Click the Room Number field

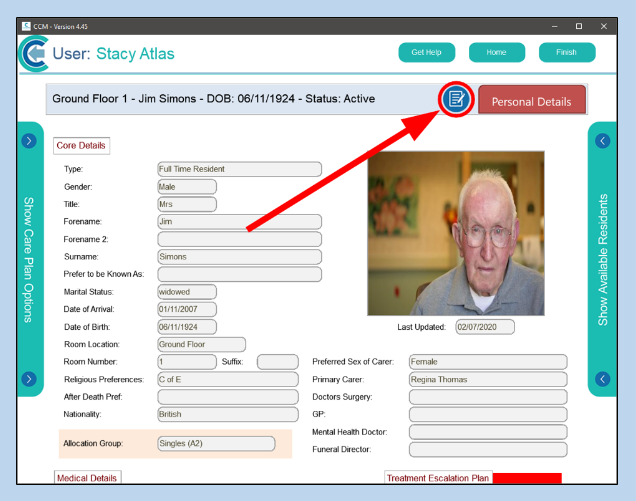tap(187, 362)
